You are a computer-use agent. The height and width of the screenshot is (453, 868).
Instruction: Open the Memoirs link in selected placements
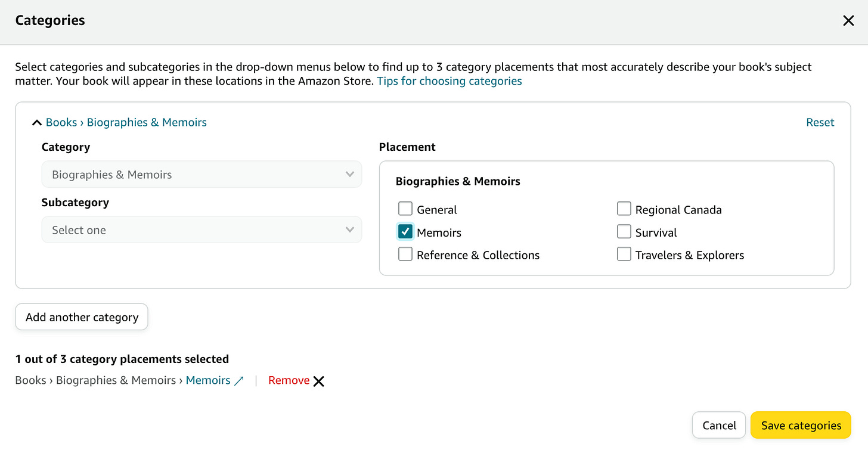click(208, 380)
